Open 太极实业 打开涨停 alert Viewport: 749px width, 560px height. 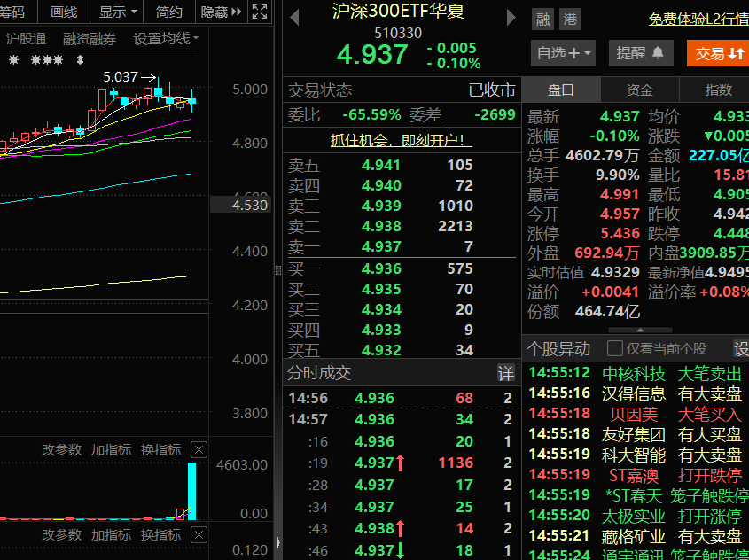pyautogui.click(x=637, y=516)
